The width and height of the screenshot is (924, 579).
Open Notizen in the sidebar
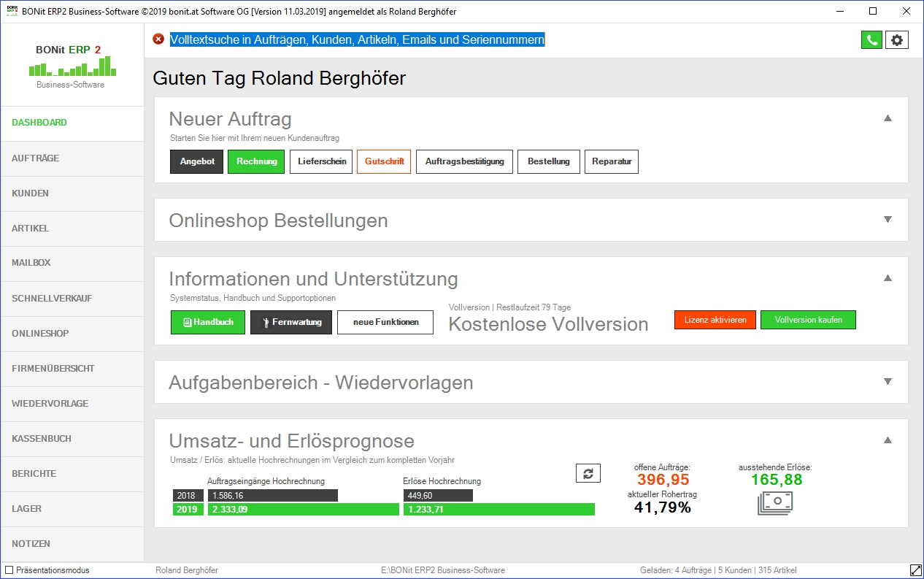(x=72, y=544)
